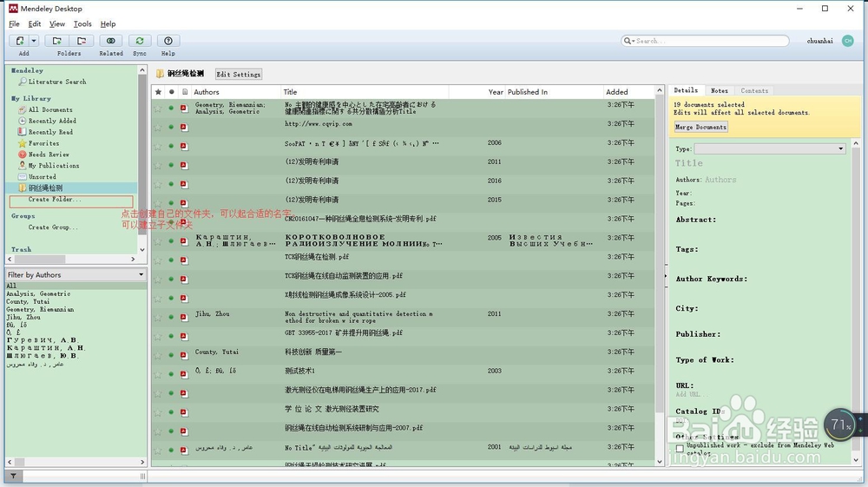
Task: Switch to the Contents tab
Action: [754, 91]
